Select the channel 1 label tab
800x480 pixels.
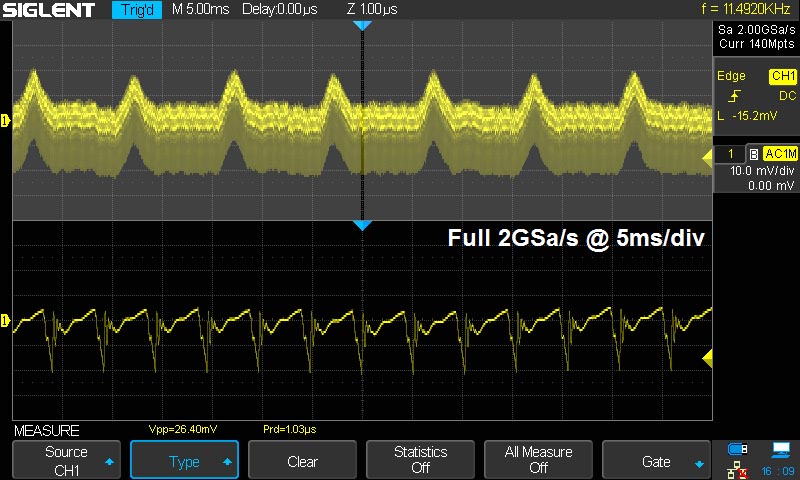731,153
